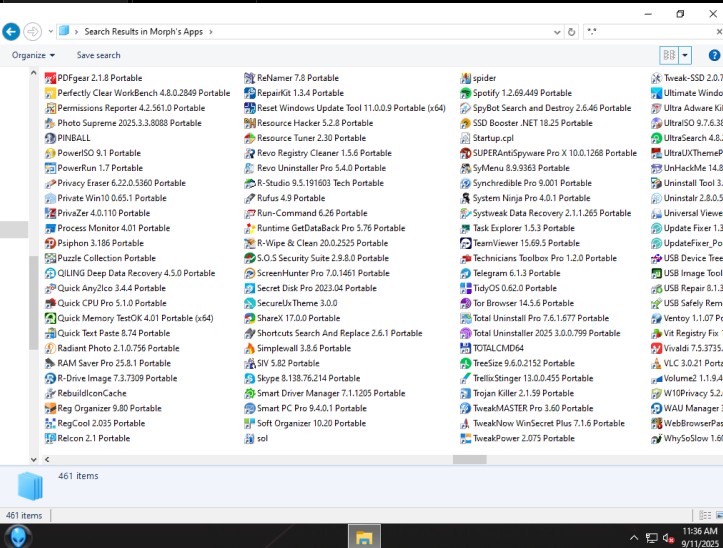
Task: Click the TOTALCMD64 icon
Action: point(465,348)
